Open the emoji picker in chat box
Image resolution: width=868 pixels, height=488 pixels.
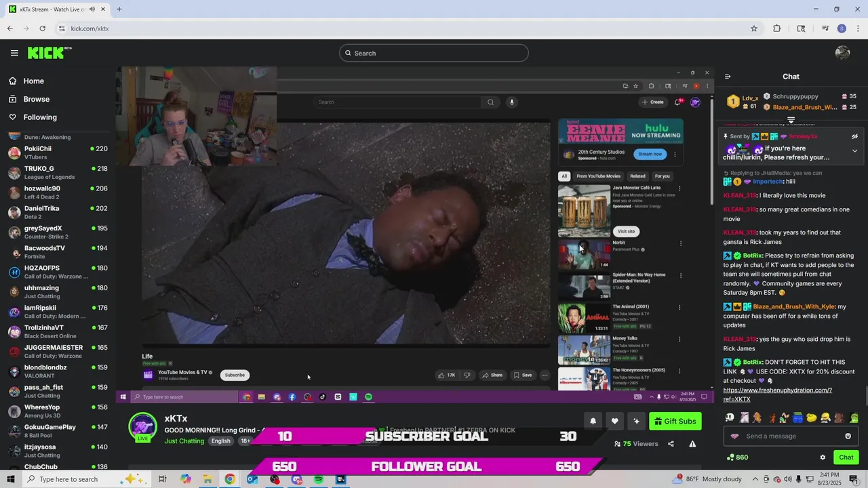tap(848, 436)
